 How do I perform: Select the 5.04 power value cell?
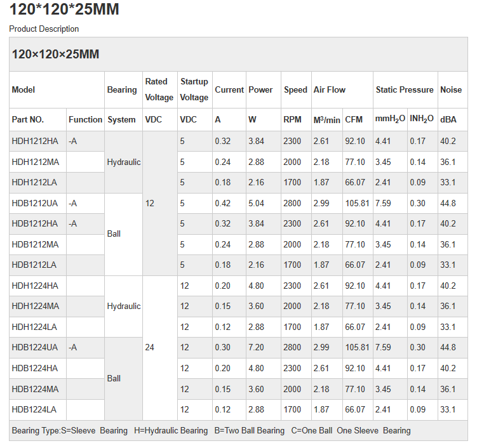pyautogui.click(x=256, y=203)
